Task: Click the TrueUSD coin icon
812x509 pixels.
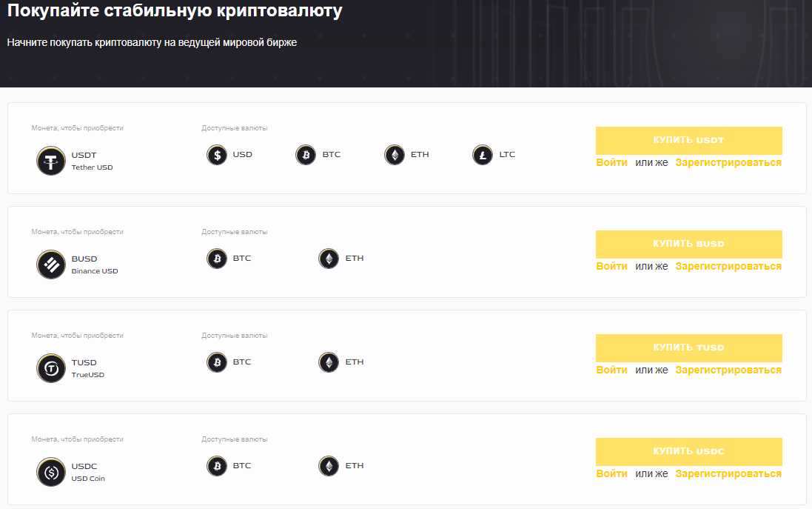Action: tap(50, 368)
